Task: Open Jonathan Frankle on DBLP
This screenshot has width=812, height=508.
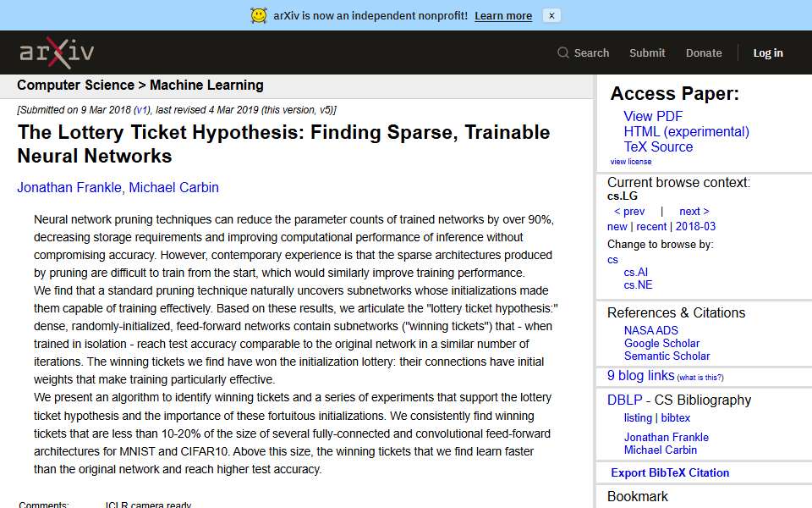Action: pos(666,437)
